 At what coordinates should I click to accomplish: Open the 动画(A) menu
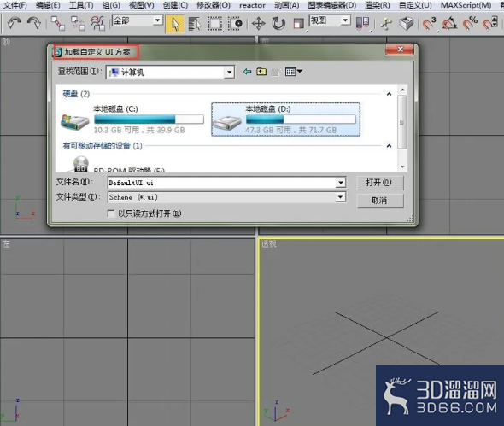[287, 5]
